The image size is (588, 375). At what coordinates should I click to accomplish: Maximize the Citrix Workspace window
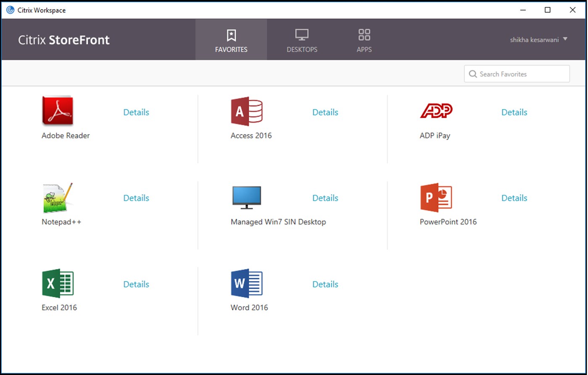(x=548, y=10)
